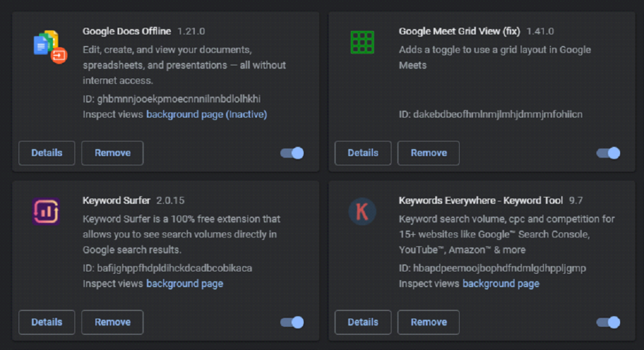Click the Google Meet Grid View (fix) title
The width and height of the screenshot is (644, 350).
point(459,31)
